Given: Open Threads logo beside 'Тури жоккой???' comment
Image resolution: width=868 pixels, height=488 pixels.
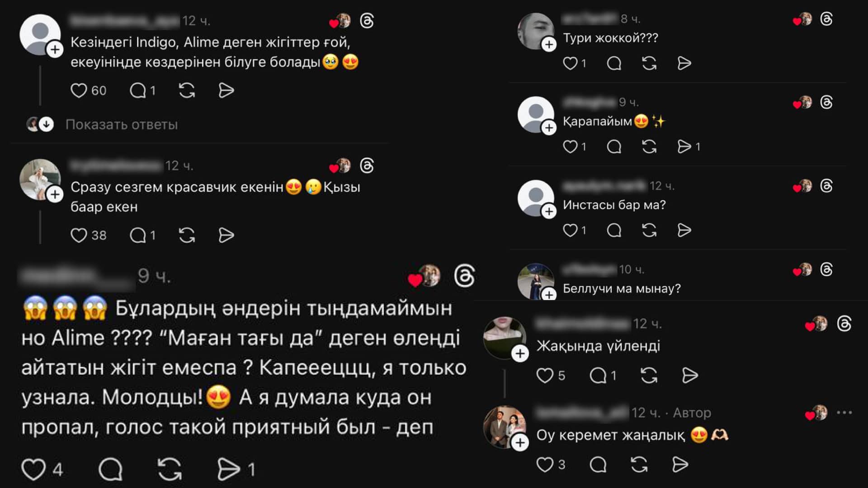Looking at the screenshot, I should click(826, 19).
